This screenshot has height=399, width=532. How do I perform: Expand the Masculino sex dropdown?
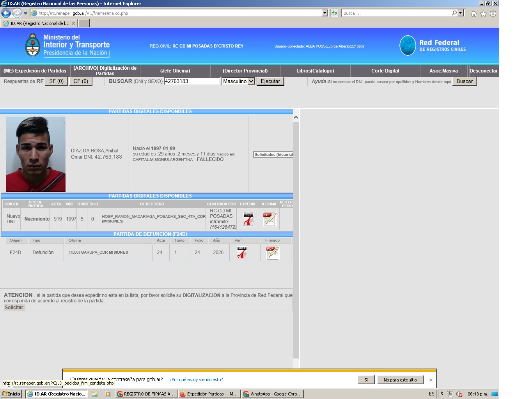[251, 81]
